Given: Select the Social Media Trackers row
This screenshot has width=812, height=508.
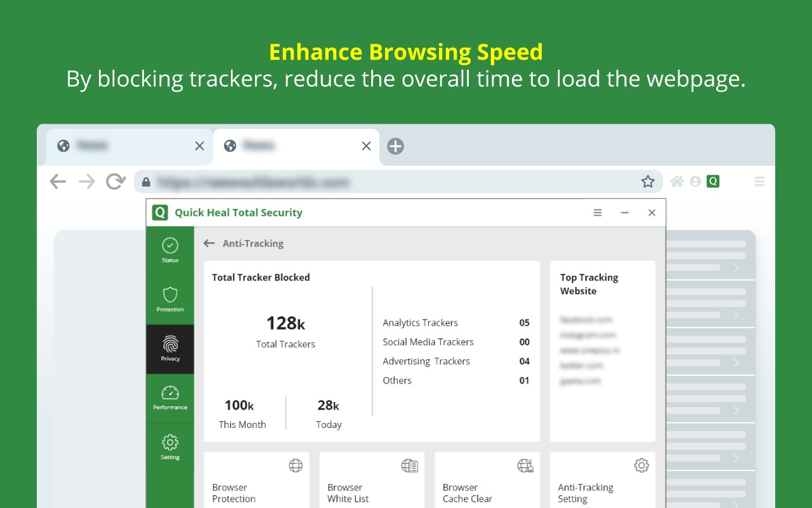Looking at the screenshot, I should (456, 342).
